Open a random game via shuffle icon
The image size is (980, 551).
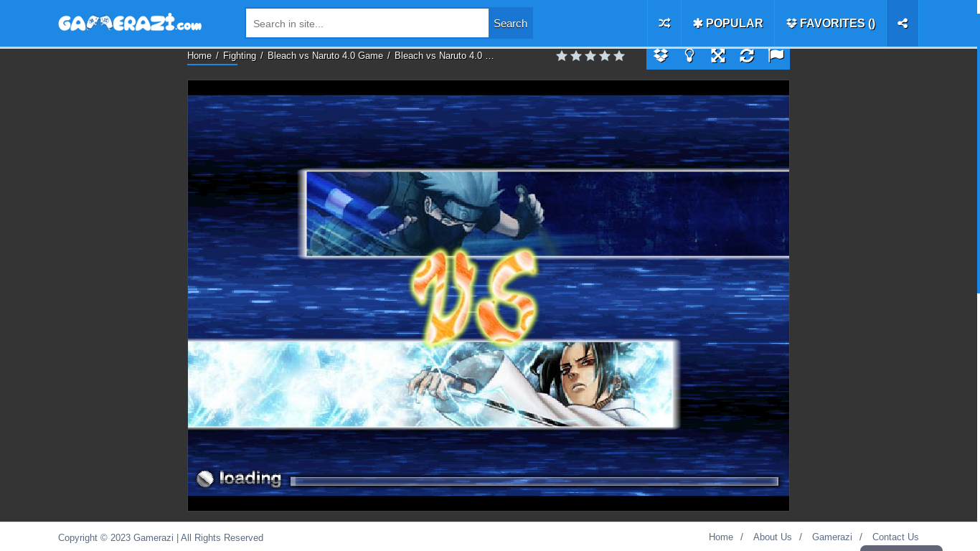pos(664,23)
